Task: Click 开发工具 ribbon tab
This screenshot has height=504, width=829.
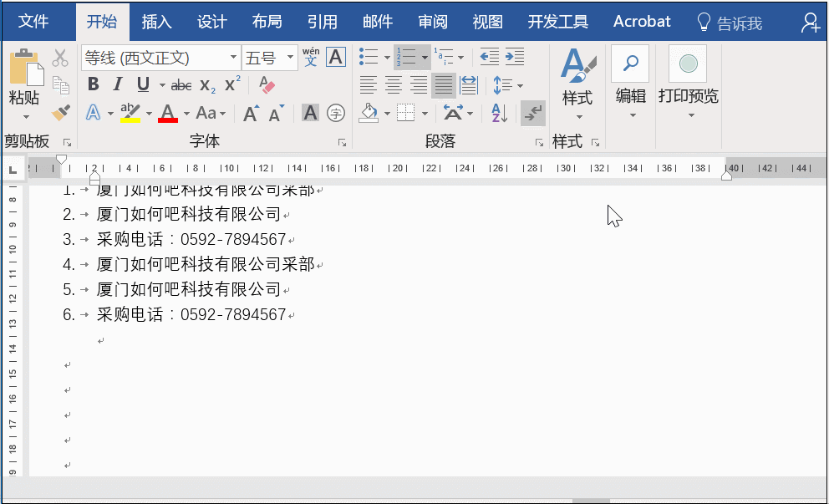Action: (557, 23)
